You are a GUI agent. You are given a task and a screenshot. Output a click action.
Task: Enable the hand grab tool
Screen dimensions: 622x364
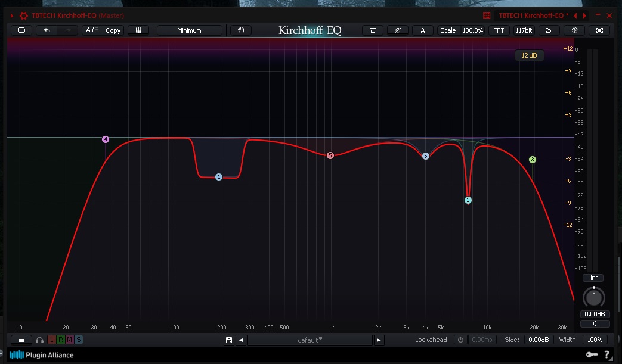pyautogui.click(x=241, y=30)
